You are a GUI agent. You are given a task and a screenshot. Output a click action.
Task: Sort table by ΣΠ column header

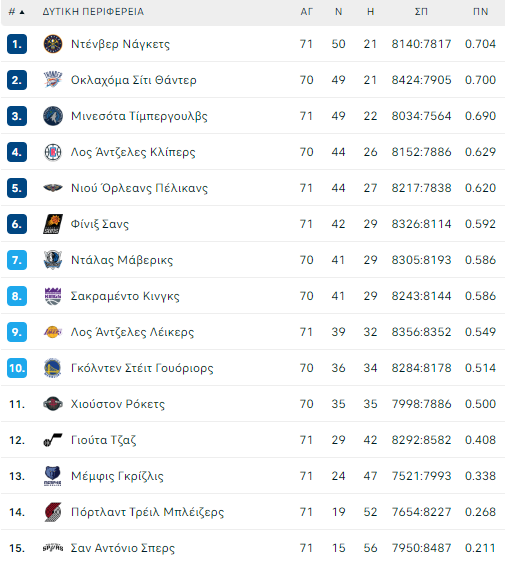[x=421, y=12]
